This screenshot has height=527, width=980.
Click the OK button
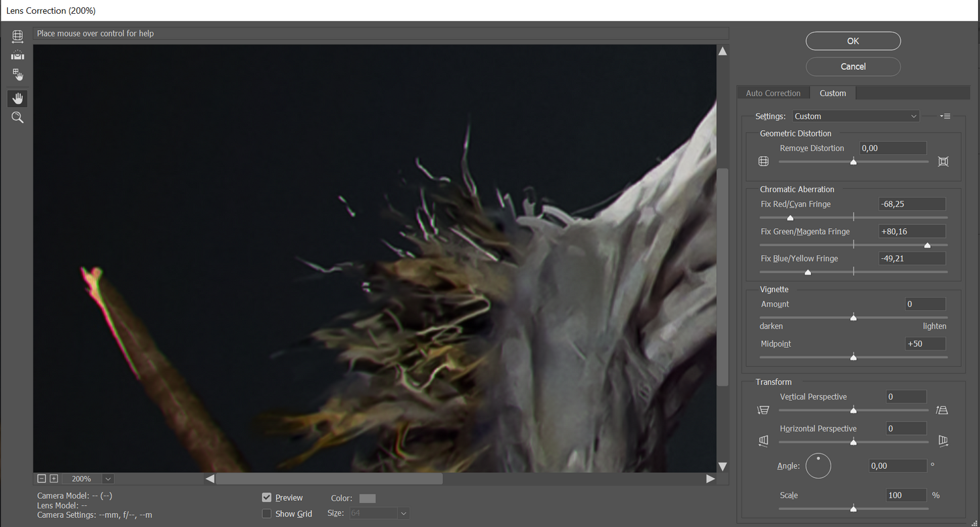point(853,41)
